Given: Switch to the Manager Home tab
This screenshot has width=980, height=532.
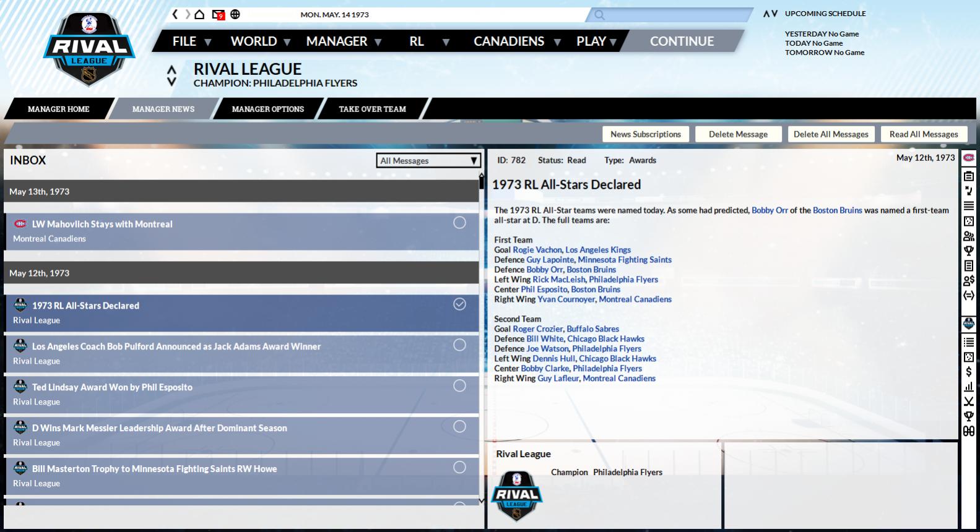Looking at the screenshot, I should tap(59, 109).
